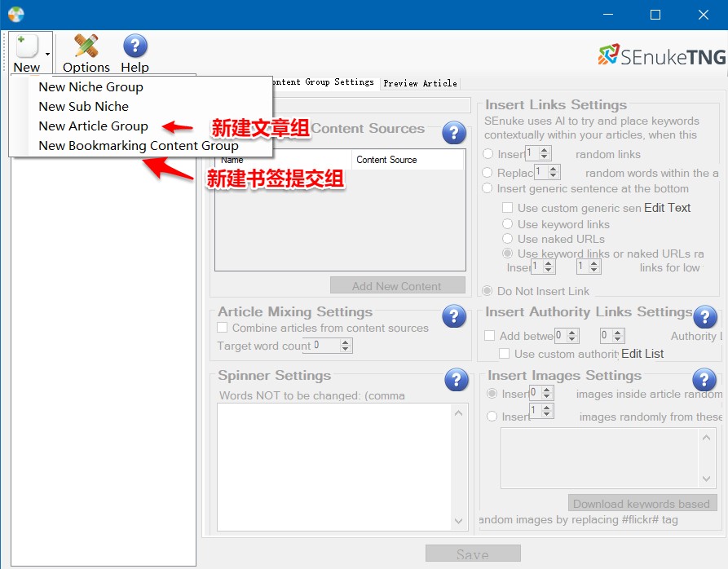
Task: Expand the New button dropdown arrow
Action: pos(47,55)
